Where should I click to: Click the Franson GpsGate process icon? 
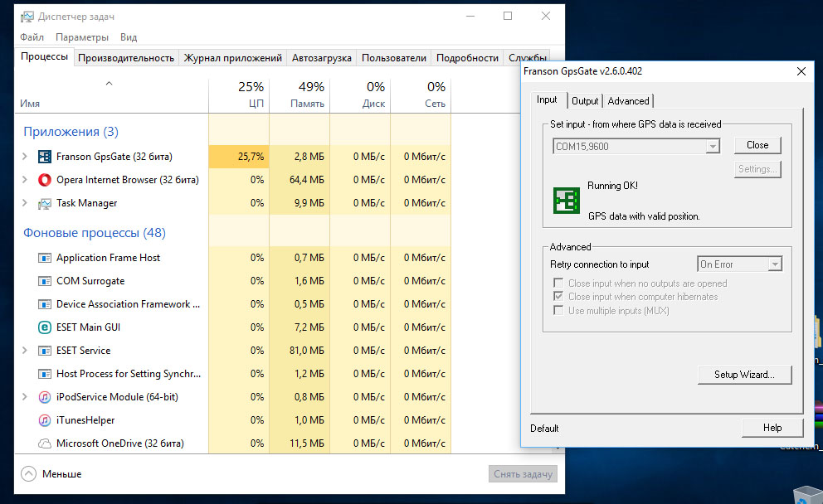(45, 157)
